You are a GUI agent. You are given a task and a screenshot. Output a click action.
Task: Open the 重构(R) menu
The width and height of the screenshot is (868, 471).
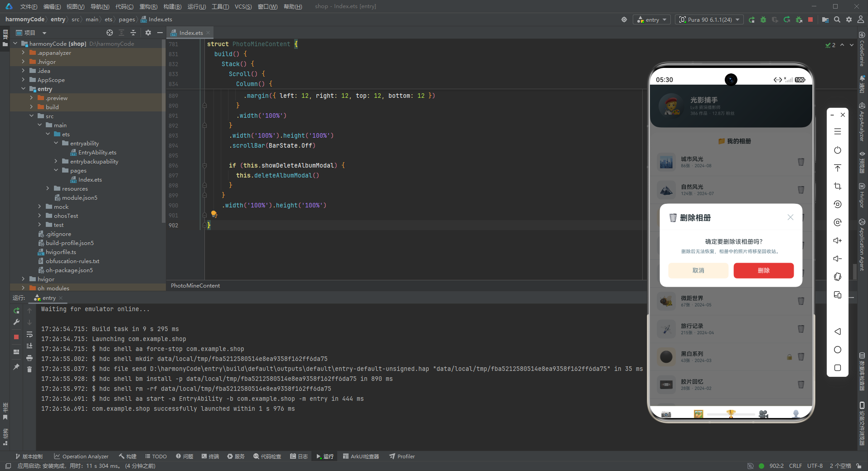(x=148, y=6)
